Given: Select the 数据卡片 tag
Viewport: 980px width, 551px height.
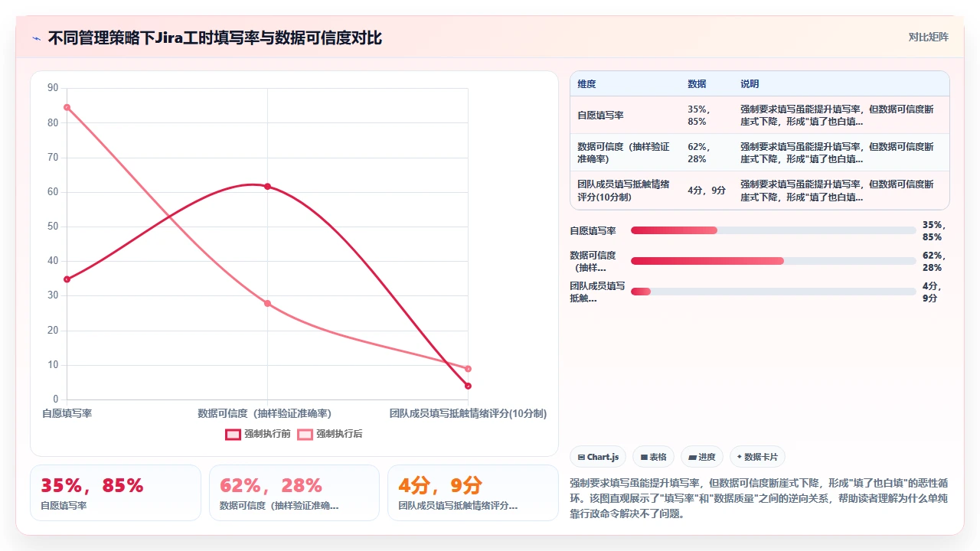Looking at the screenshot, I should click(x=757, y=457).
